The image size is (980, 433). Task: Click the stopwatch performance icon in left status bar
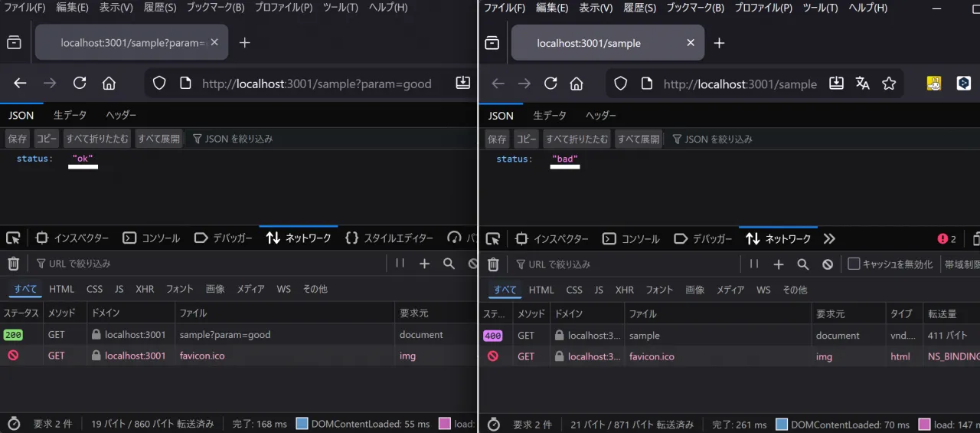click(x=13, y=424)
